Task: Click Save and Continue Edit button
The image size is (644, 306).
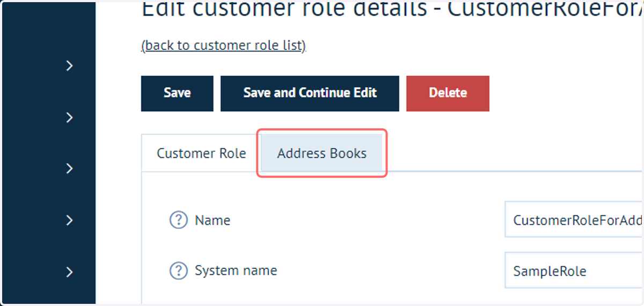Action: pyautogui.click(x=310, y=93)
